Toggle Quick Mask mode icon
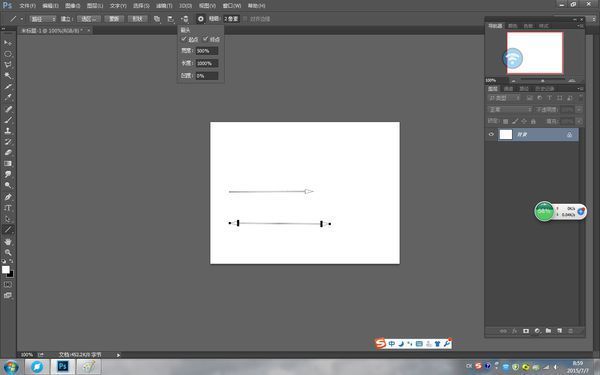 point(8,285)
